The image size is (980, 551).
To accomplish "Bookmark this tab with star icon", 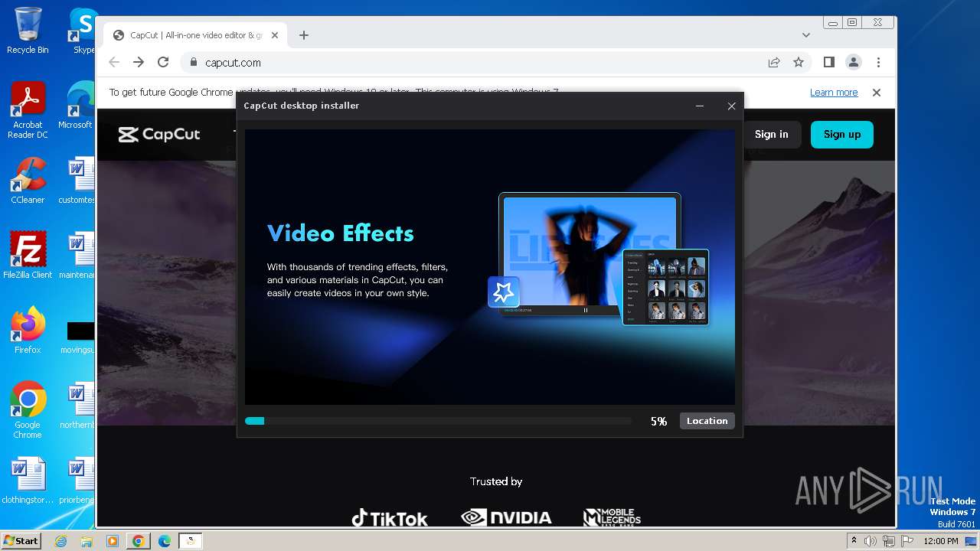I will click(x=799, y=63).
